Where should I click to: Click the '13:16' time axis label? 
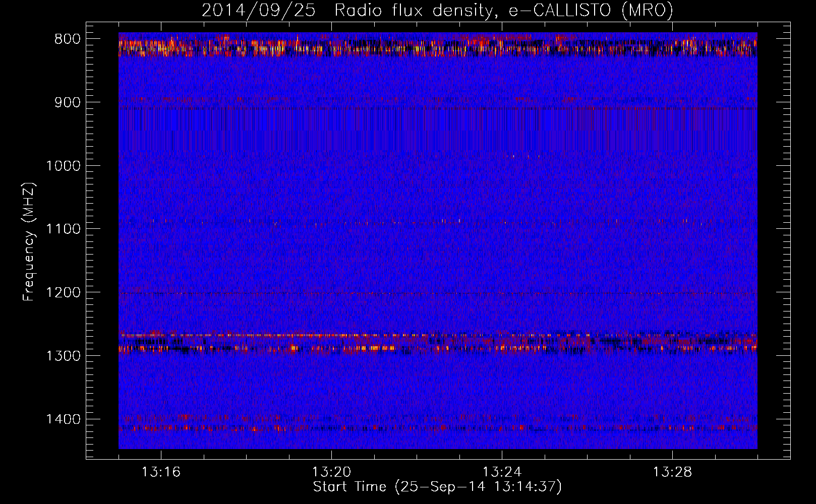point(161,472)
